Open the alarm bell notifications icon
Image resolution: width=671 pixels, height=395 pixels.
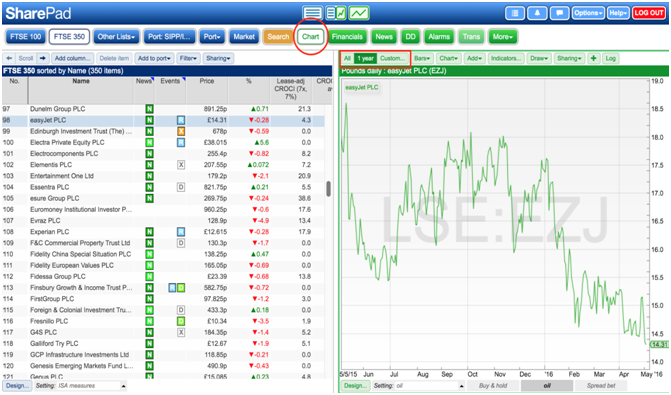tap(537, 13)
